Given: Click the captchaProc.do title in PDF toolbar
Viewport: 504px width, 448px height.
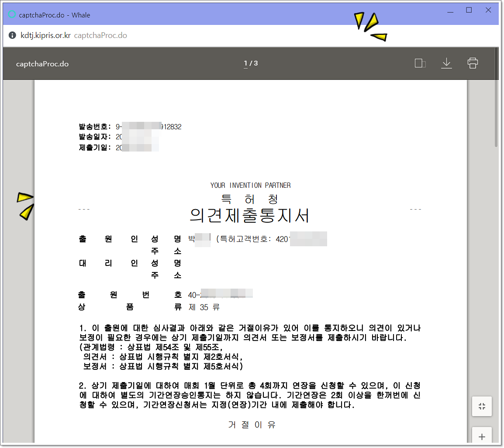Looking at the screenshot, I should (42, 64).
